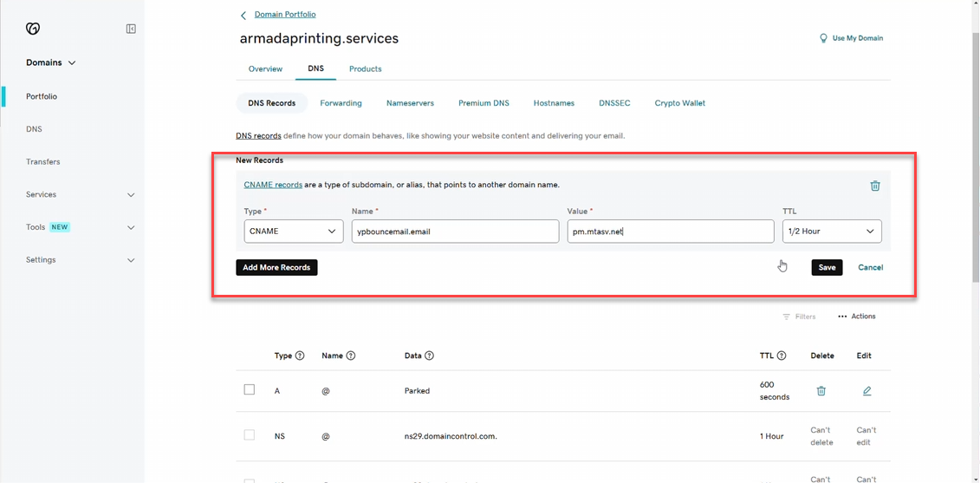Click the back arrow beside Domain Portfolio
Viewport: 980px width, 483px height.
[x=243, y=15]
